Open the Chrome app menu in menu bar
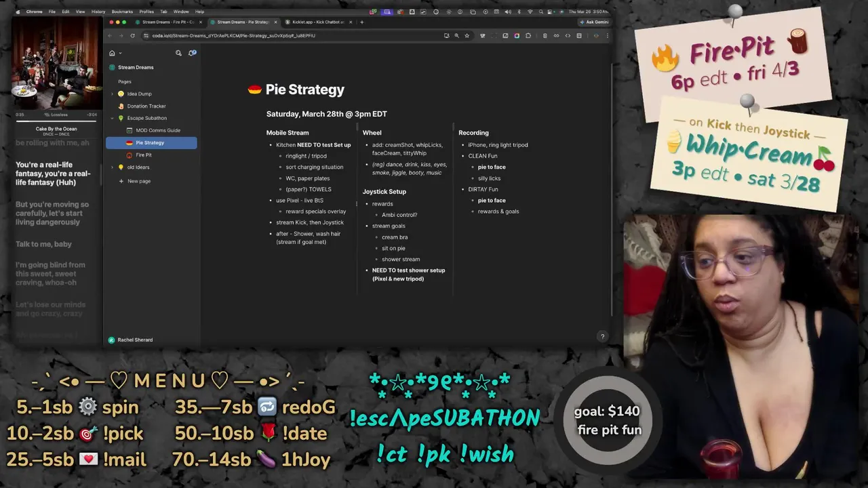This screenshot has width=868, height=488. [x=34, y=12]
